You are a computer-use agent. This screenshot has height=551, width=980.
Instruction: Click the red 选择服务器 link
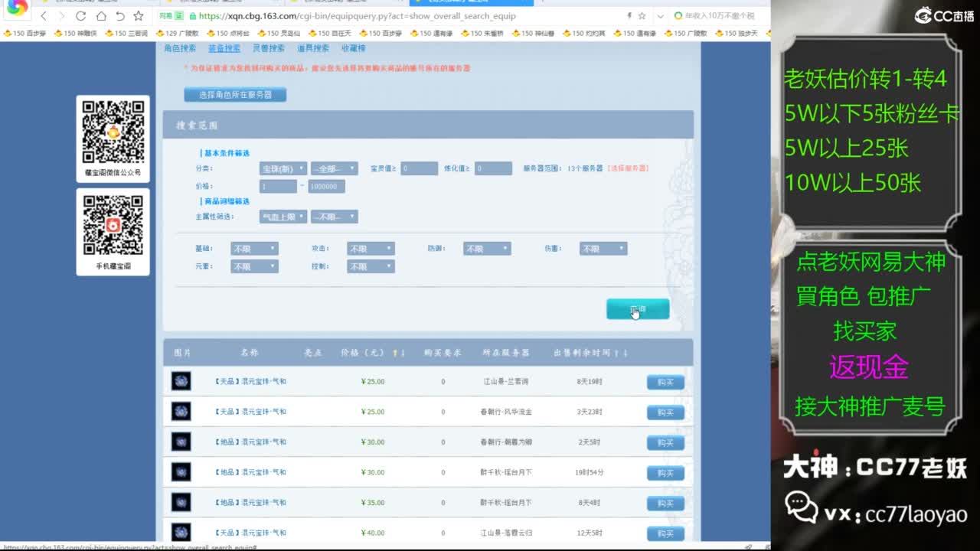pos(628,168)
